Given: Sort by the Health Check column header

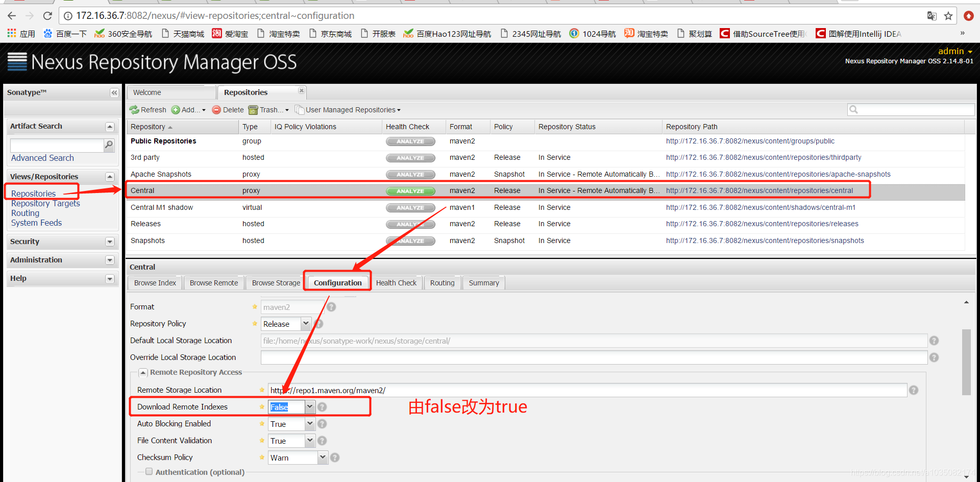Looking at the screenshot, I should (x=413, y=127).
